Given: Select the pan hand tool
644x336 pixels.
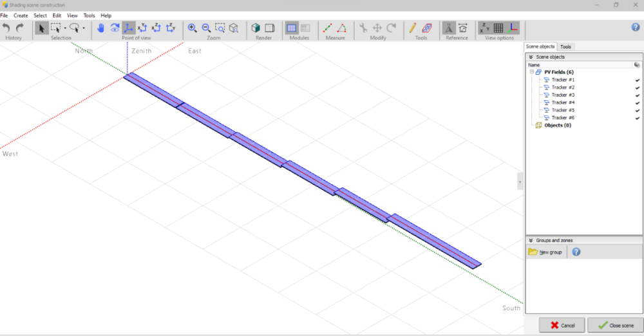Looking at the screenshot, I should tap(100, 28).
